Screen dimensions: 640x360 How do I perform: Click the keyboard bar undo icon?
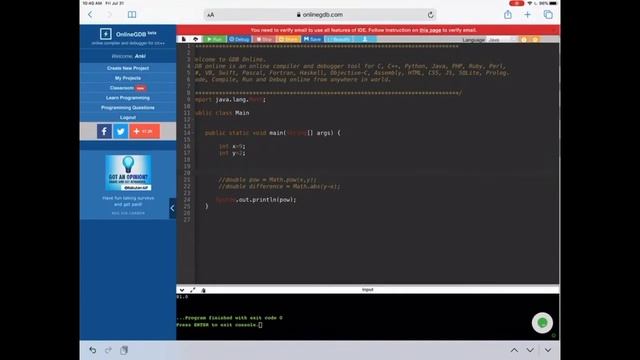93,350
